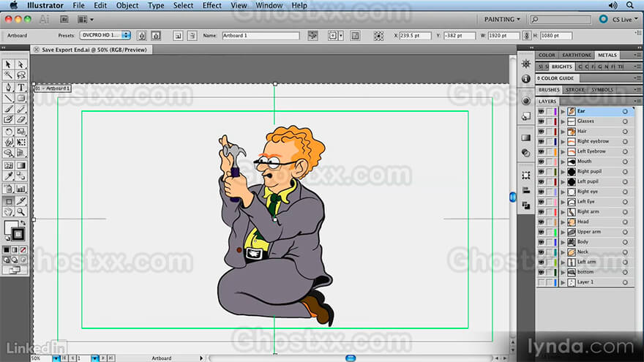Toggle lock box on Right arm layer

549,212
